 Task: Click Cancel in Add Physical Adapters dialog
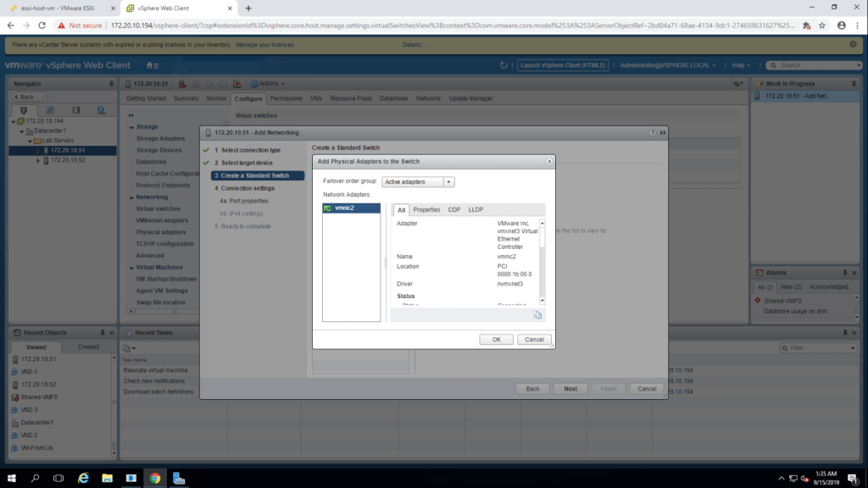[x=534, y=340]
